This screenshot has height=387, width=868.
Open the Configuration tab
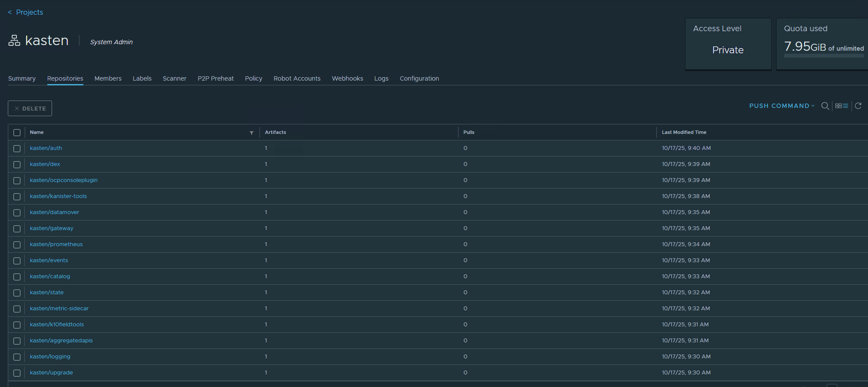(x=419, y=78)
